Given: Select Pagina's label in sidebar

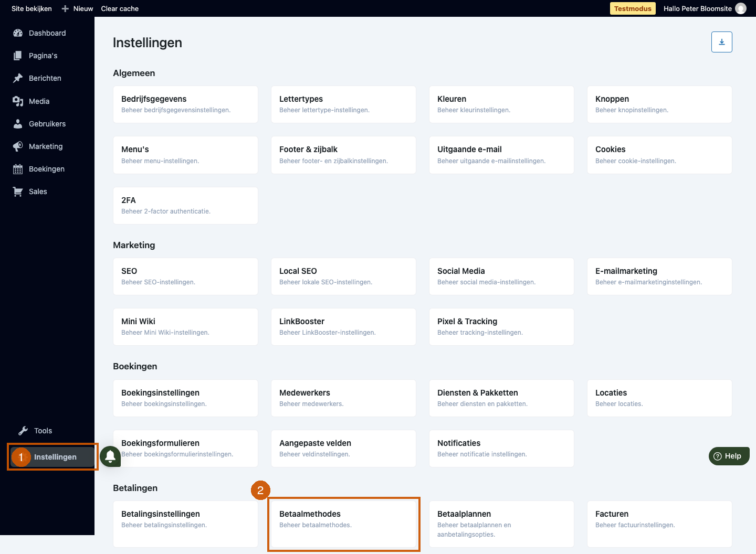Looking at the screenshot, I should coord(43,56).
